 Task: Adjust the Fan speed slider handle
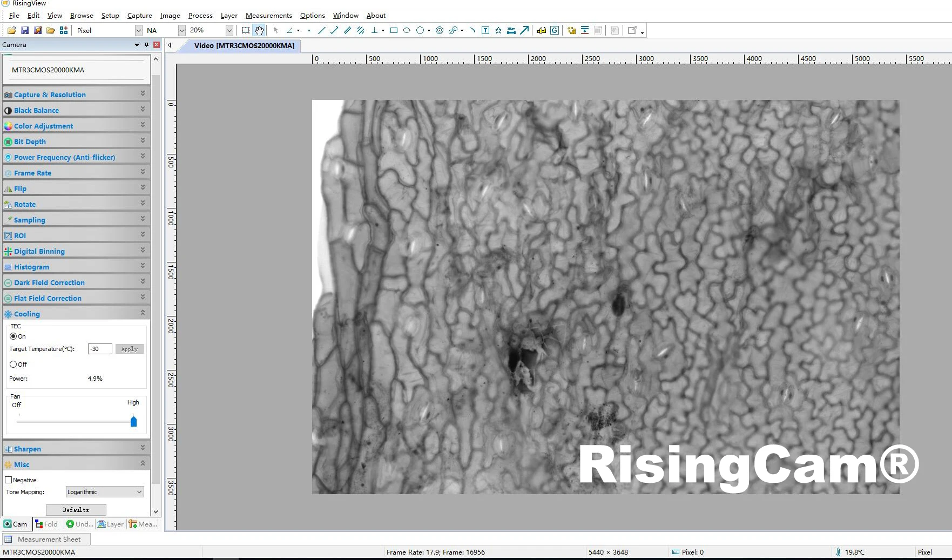[x=133, y=421]
